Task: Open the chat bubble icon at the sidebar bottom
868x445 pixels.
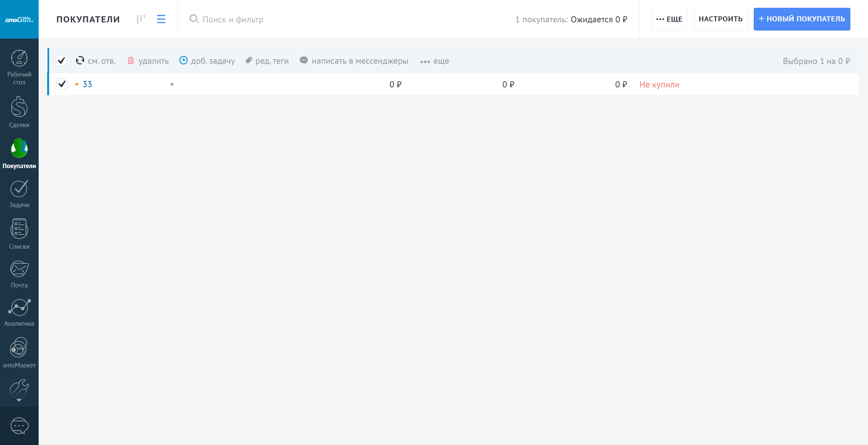Action: click(19, 426)
